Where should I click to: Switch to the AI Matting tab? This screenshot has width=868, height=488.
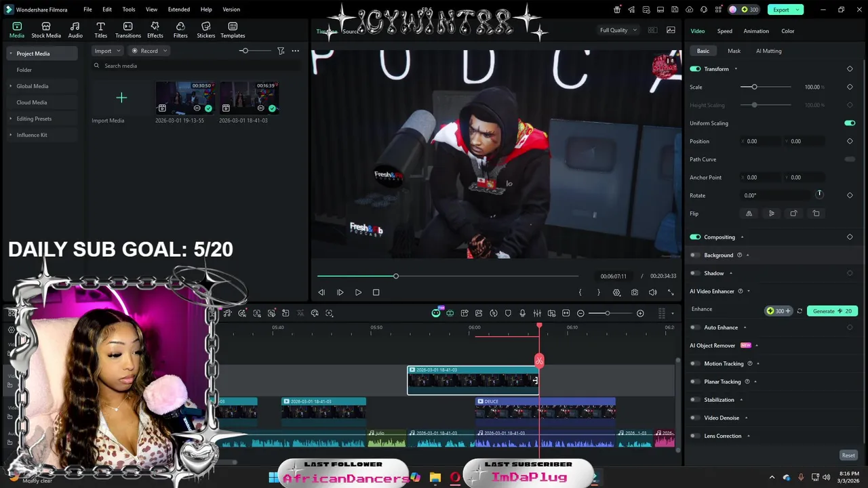[768, 51]
